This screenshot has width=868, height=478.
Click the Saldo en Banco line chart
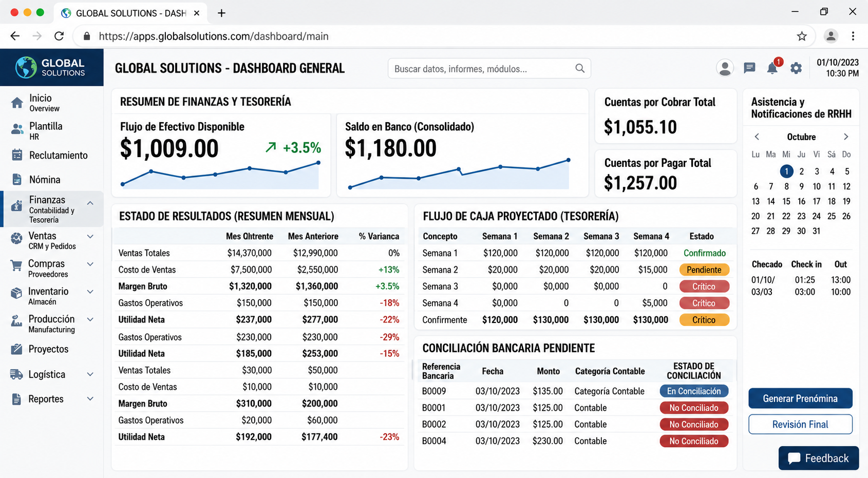(459, 175)
